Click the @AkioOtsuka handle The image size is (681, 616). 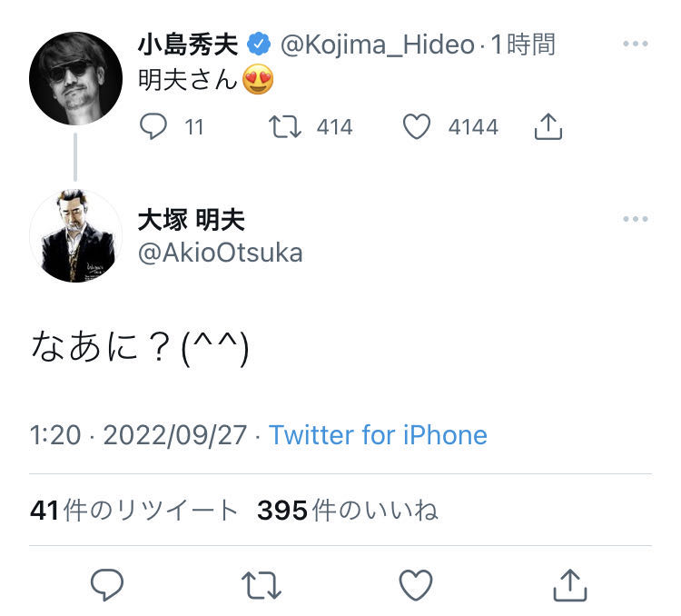point(220,253)
